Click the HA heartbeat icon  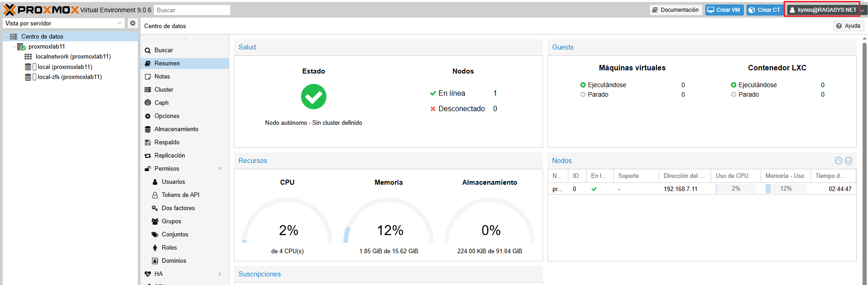pos(148,274)
